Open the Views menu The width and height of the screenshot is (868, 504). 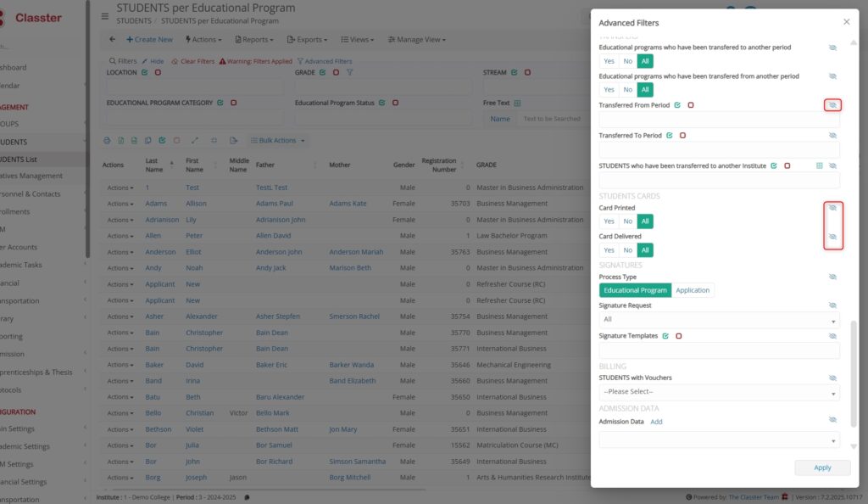tap(358, 40)
